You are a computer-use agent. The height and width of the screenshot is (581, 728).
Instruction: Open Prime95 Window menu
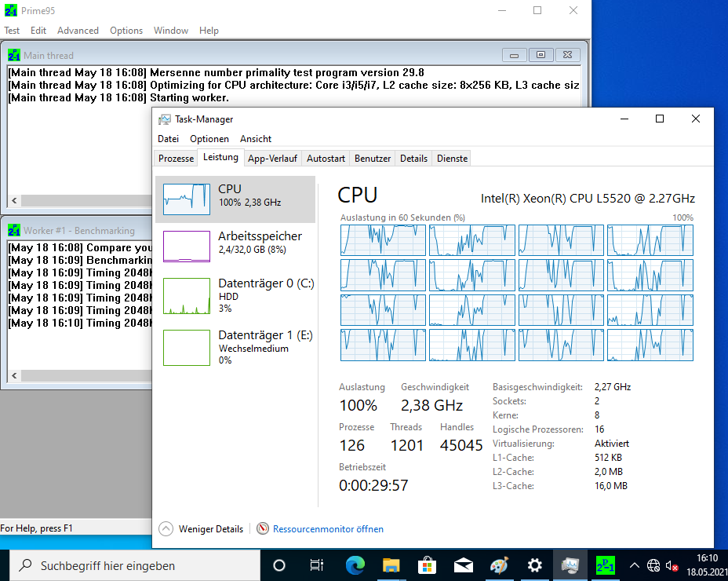click(171, 31)
